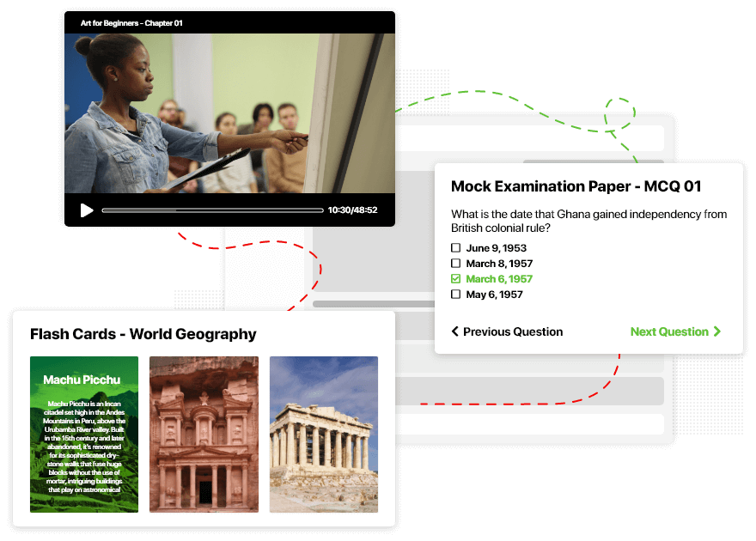Open the Petra monastery flashcard
Screen dimensions: 756x541
(204, 434)
